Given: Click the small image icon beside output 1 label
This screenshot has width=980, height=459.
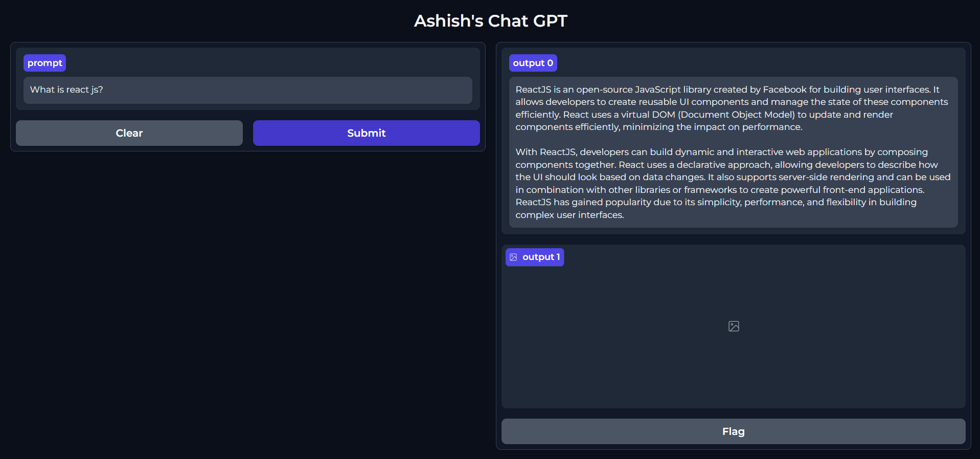Looking at the screenshot, I should click(513, 257).
